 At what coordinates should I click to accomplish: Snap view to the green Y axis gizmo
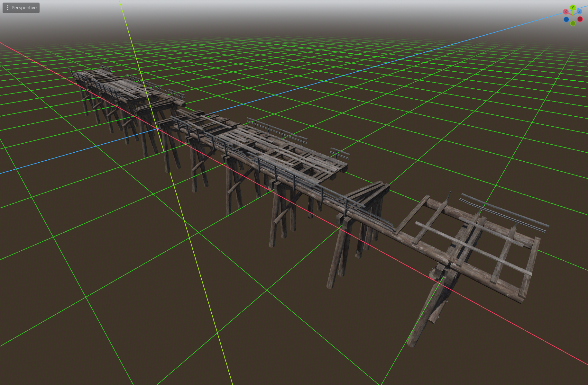pyautogui.click(x=573, y=7)
